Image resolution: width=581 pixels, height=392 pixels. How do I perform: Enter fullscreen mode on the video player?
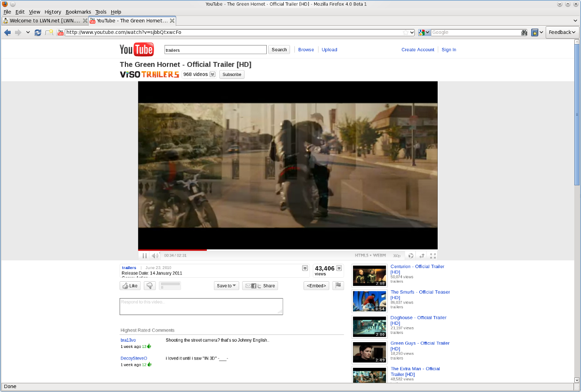(433, 256)
